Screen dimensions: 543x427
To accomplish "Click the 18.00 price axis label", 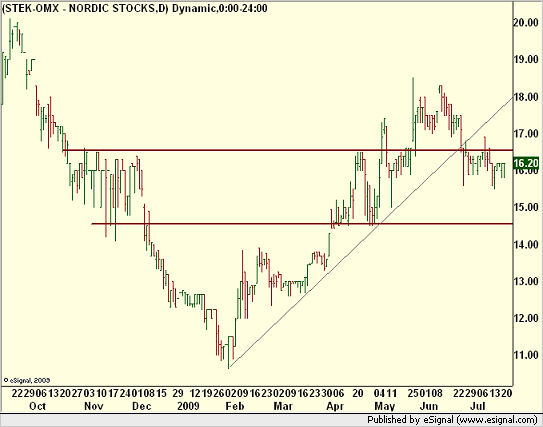I will (526, 97).
